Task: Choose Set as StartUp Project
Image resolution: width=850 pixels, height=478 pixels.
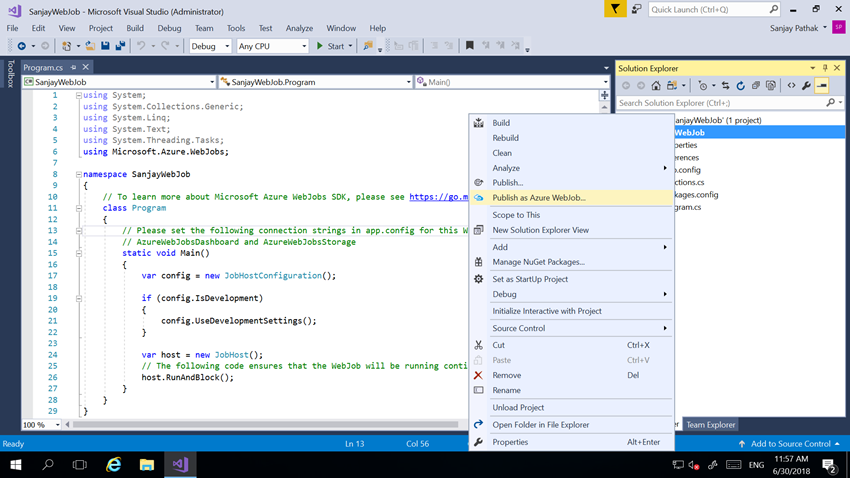Action: click(x=571, y=279)
